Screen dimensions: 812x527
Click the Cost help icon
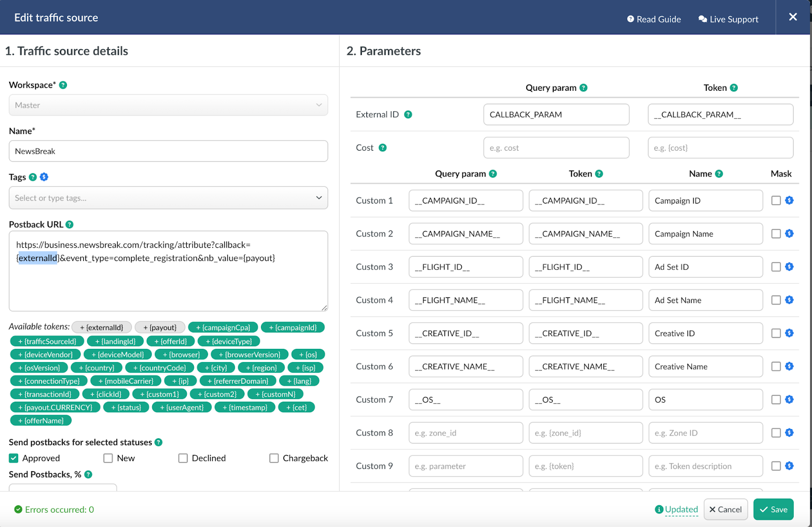coord(383,148)
